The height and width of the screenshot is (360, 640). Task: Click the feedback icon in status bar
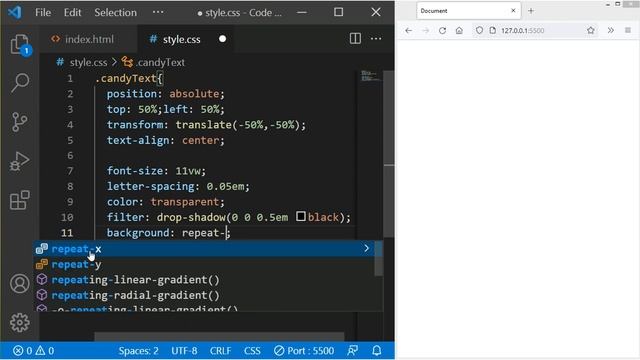point(353,351)
